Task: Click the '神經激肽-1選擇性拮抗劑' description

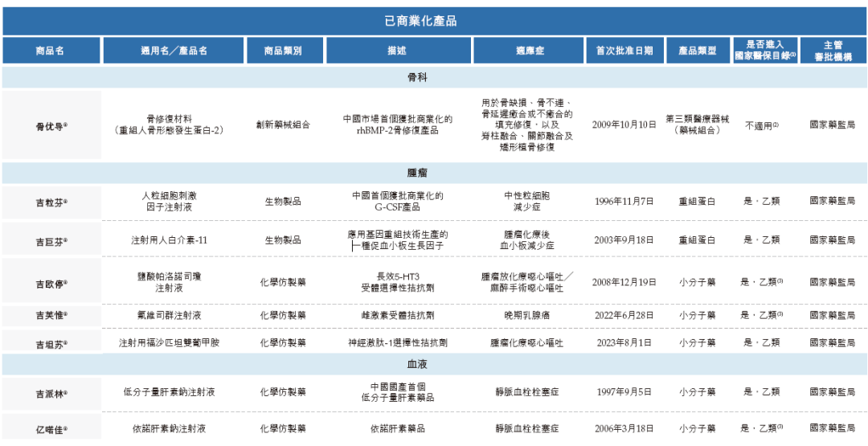Action: tap(398, 342)
